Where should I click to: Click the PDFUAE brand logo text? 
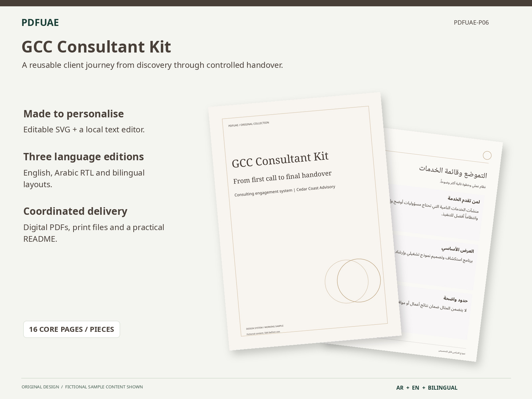(40, 23)
